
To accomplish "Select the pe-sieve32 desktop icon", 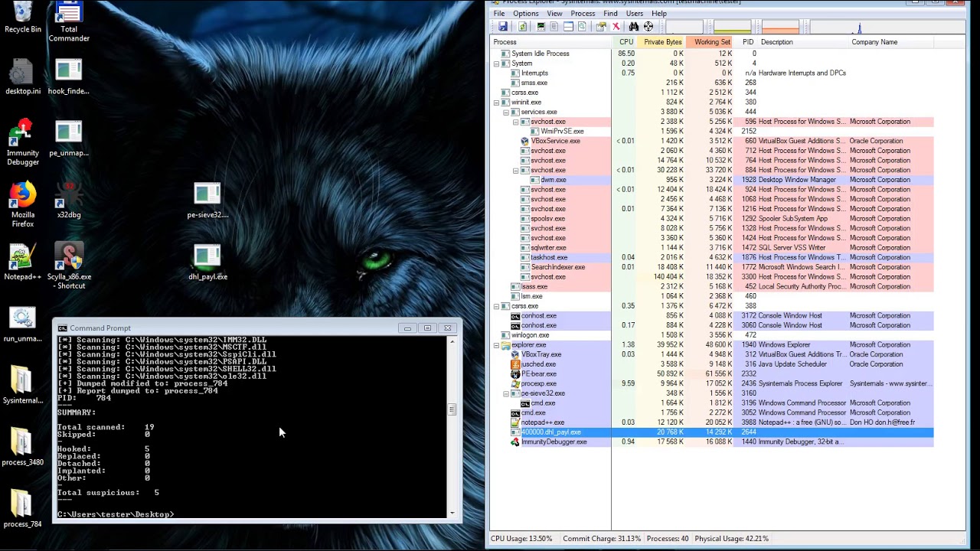I will [207, 201].
